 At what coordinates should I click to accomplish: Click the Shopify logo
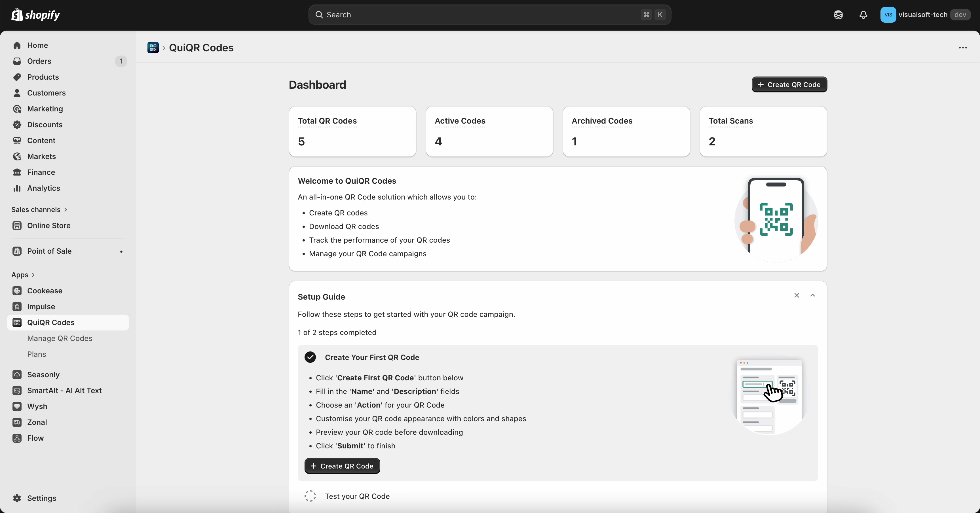tap(36, 15)
